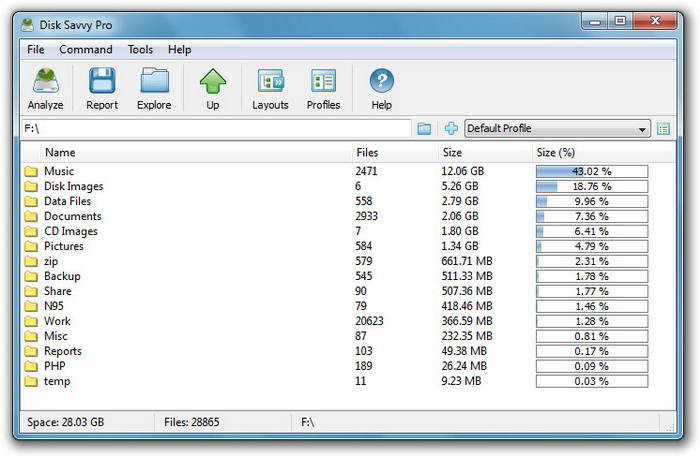Click the Data Files folder icon
700x458 pixels.
pos(31,201)
